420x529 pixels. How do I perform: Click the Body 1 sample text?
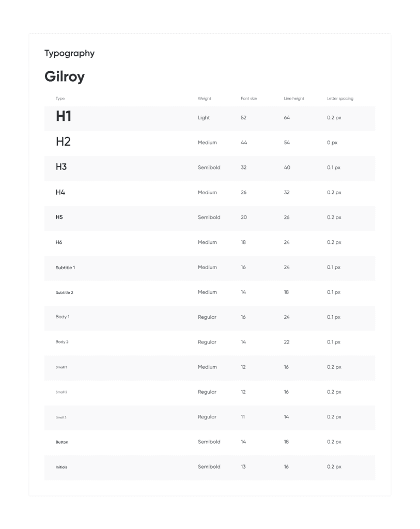pos(63,317)
